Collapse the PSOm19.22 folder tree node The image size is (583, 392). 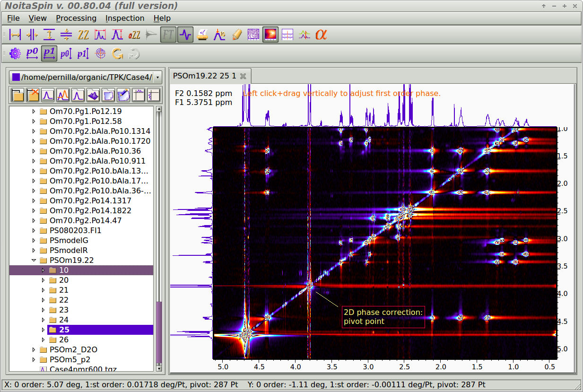pyautogui.click(x=34, y=260)
